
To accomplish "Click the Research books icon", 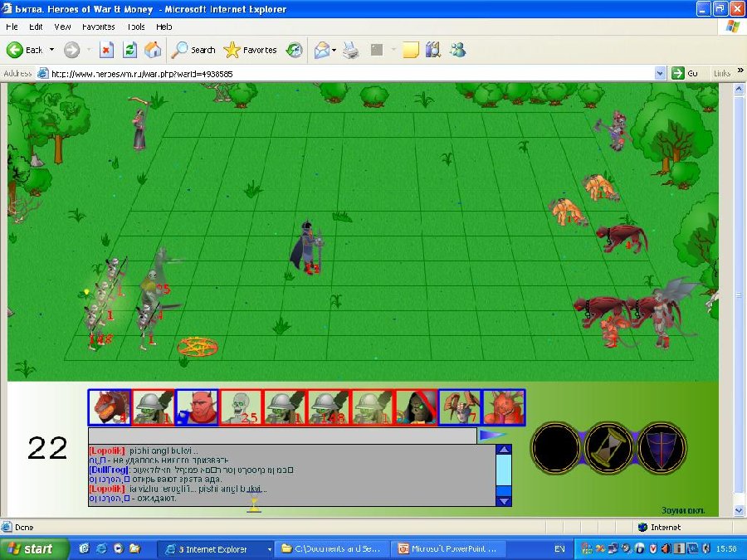I will pos(433,50).
